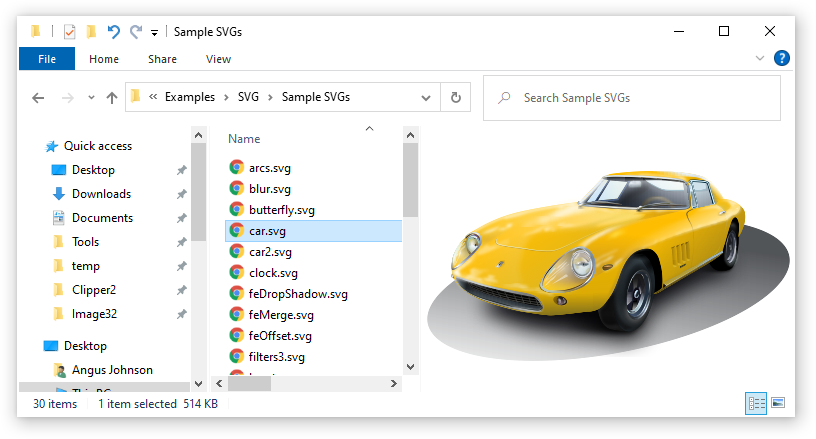Screen dimensions: 816x439
Task: Click the Back navigation arrow
Action: (x=38, y=98)
